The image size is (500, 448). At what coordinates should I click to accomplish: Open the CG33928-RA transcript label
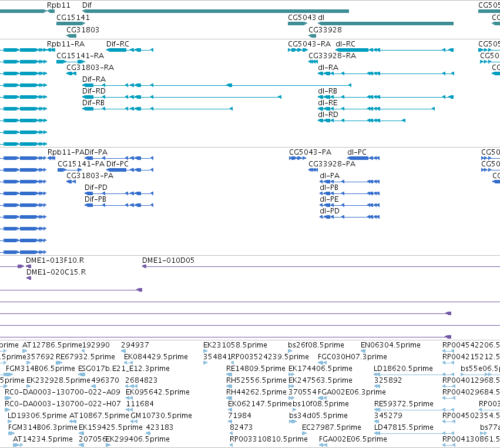333,55
